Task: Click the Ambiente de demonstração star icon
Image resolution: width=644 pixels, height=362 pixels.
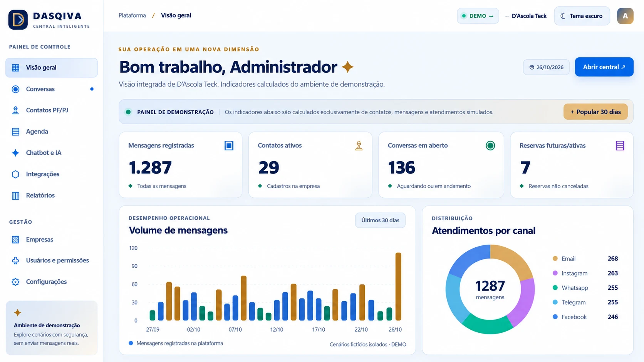Action: [17, 312]
